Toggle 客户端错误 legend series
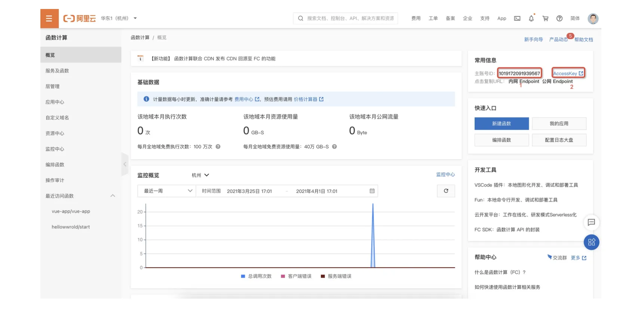The height and width of the screenshot is (324, 644). [x=296, y=276]
